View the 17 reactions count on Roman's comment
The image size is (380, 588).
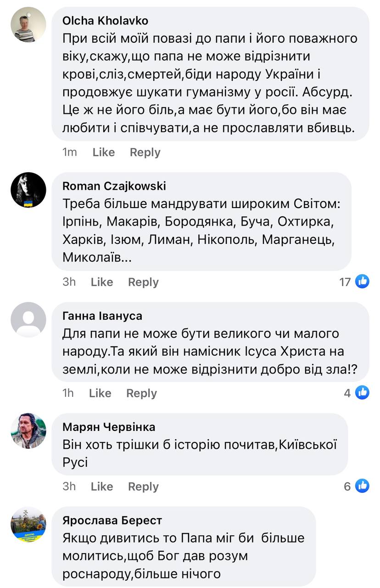[x=345, y=282]
